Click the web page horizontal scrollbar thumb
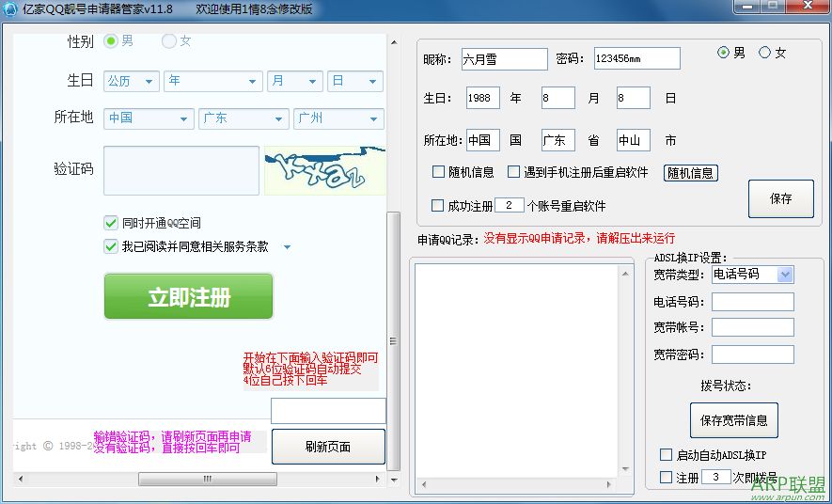The height and width of the screenshot is (504, 832). [x=208, y=479]
